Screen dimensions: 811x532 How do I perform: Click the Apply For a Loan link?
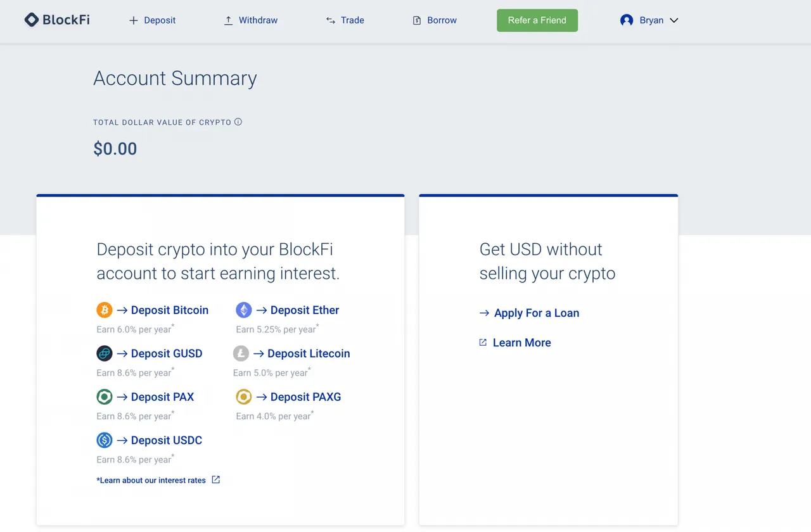pos(537,313)
